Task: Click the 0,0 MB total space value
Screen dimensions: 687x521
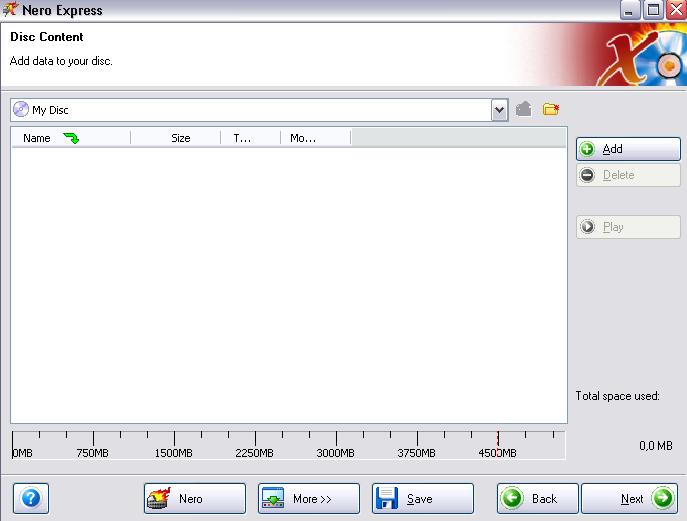Action: [x=655, y=446]
